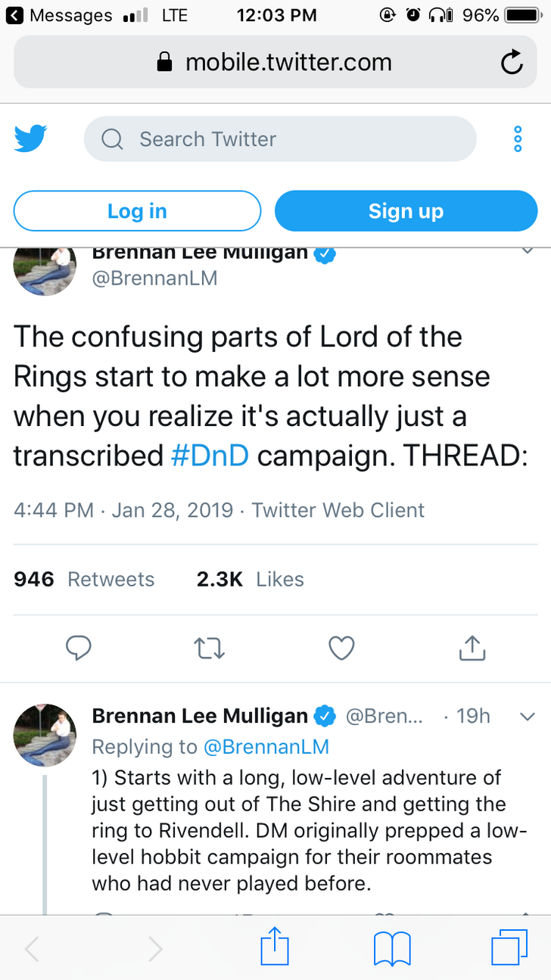The image size is (551, 980).
Task: Open Safari share sheet
Action: coord(274,948)
